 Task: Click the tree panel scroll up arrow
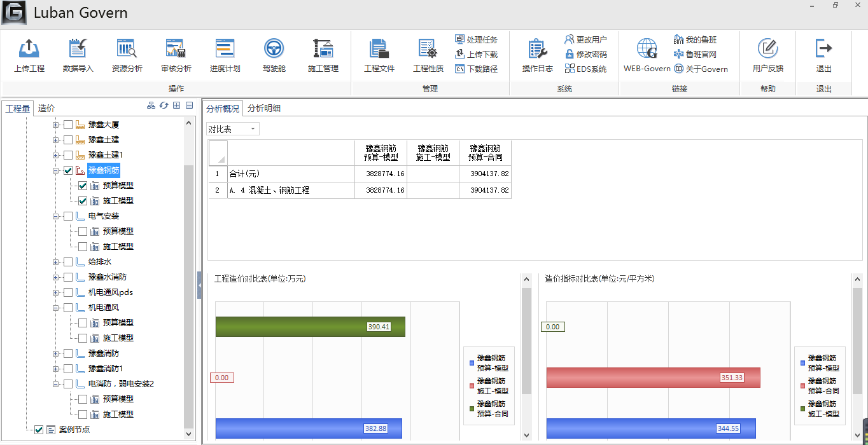[188, 122]
